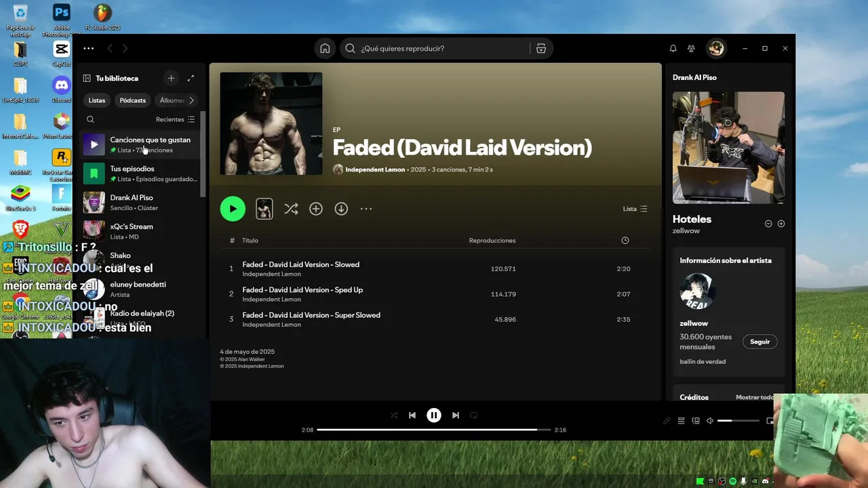Mute audio with the speaker icon
The height and width of the screenshot is (488, 868).
click(710, 421)
